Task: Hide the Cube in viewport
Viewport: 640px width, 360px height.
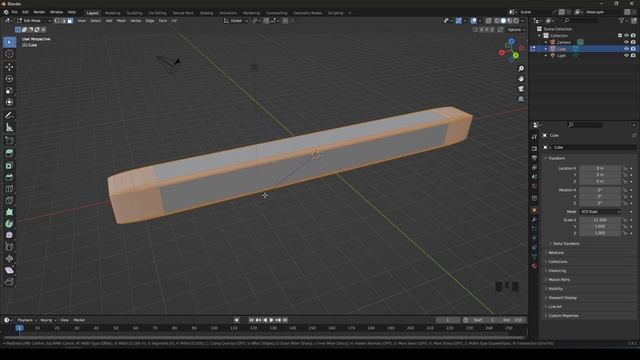Action: 626,49
